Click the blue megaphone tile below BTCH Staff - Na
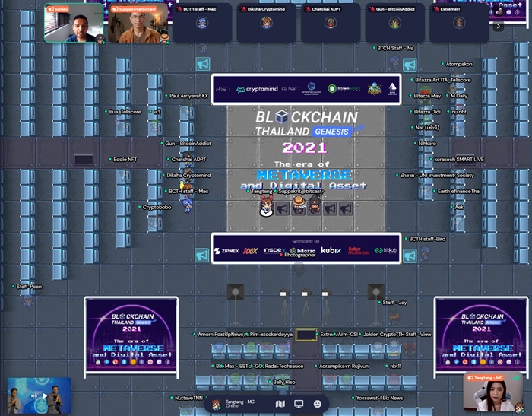This screenshot has width=532, height=416. point(410,65)
